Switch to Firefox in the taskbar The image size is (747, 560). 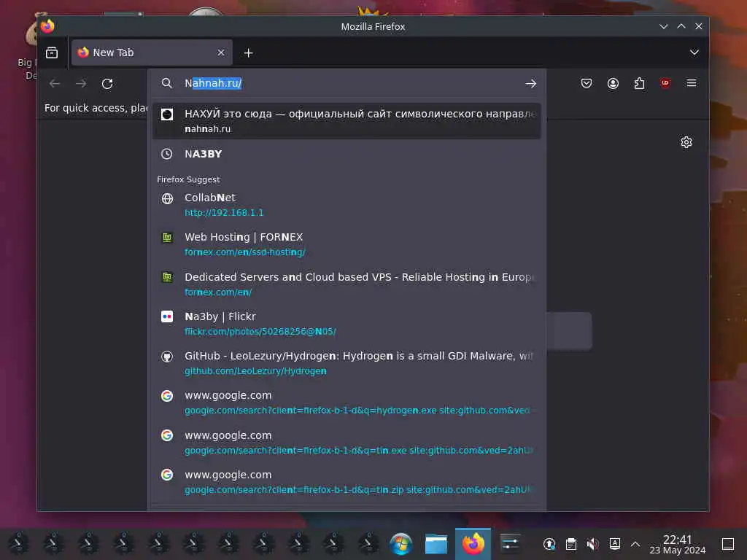click(x=473, y=544)
